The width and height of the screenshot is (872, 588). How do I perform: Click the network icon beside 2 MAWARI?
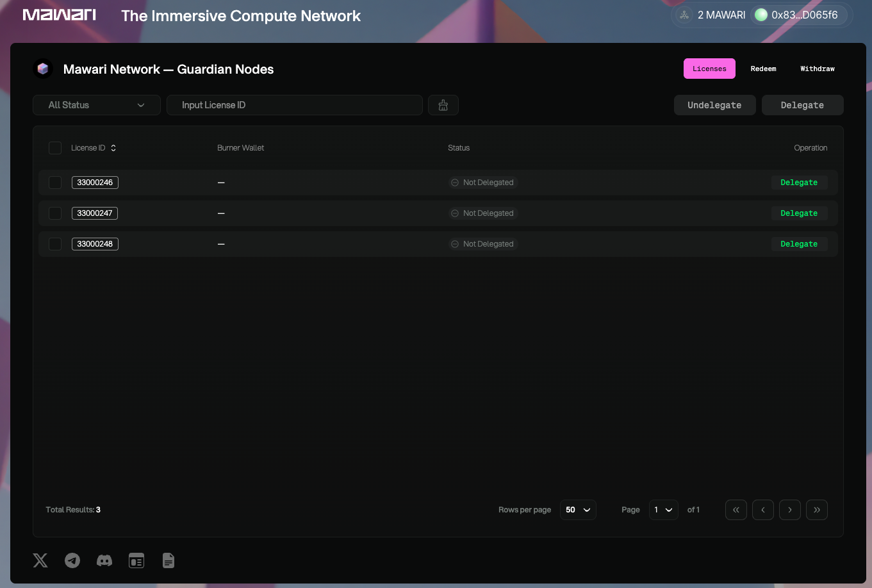tap(684, 15)
